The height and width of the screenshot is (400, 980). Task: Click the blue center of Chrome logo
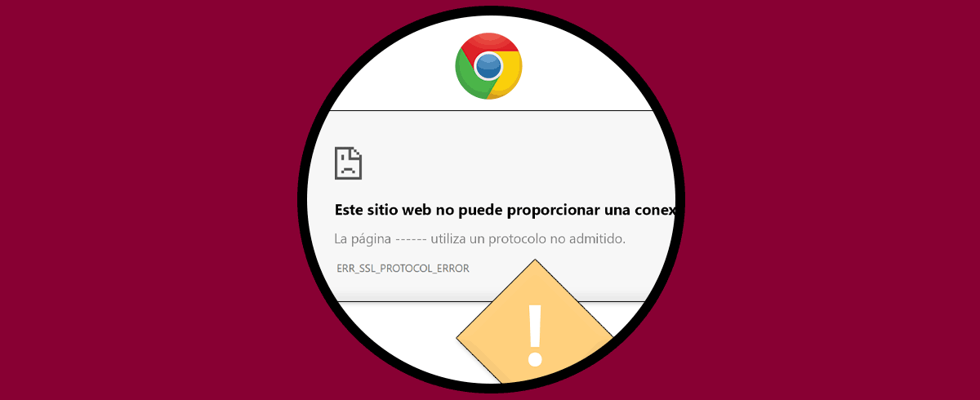point(488,65)
